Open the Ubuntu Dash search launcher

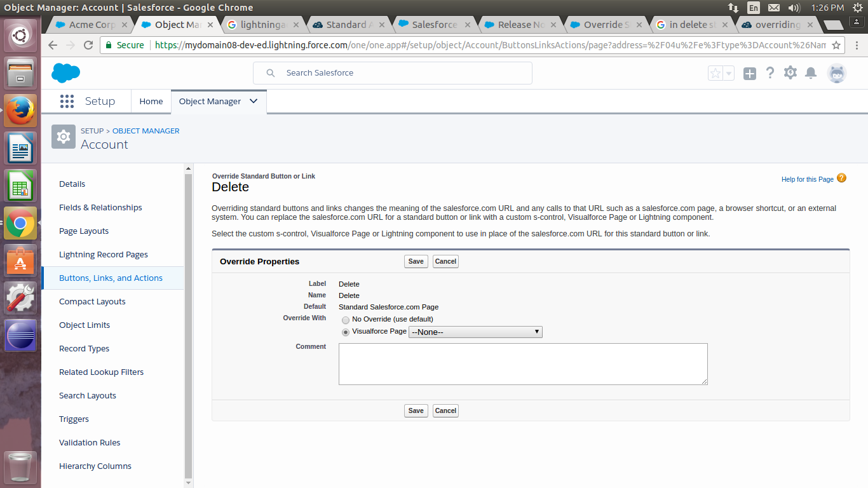[20, 36]
